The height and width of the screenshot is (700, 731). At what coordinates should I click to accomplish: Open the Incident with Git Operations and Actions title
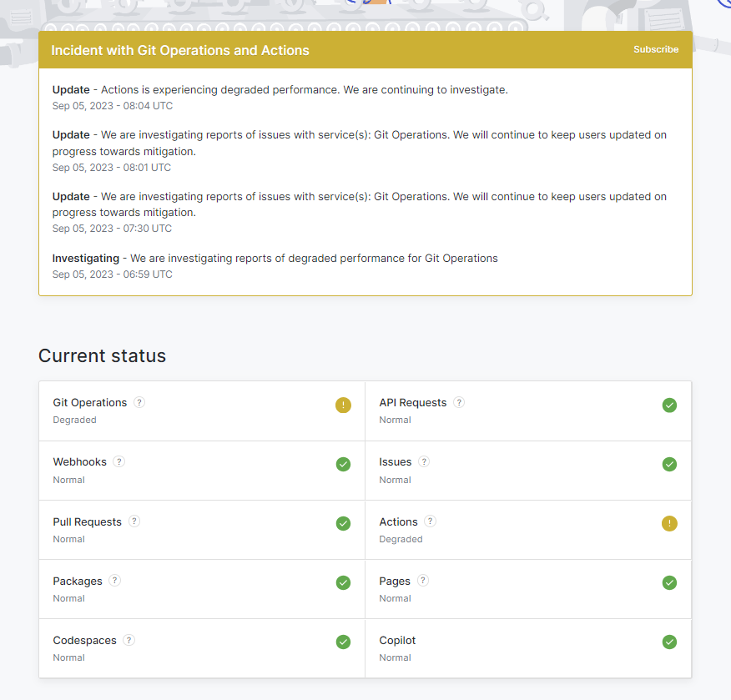tap(180, 50)
